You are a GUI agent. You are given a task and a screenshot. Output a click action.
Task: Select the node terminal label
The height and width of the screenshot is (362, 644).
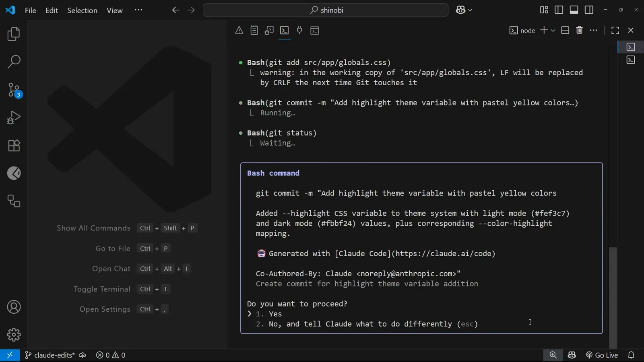click(x=522, y=30)
